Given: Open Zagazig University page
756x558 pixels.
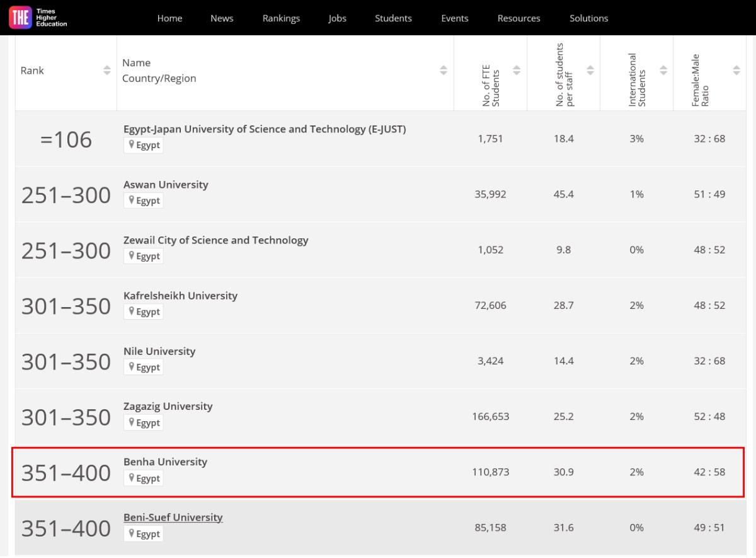Looking at the screenshot, I should click(168, 407).
